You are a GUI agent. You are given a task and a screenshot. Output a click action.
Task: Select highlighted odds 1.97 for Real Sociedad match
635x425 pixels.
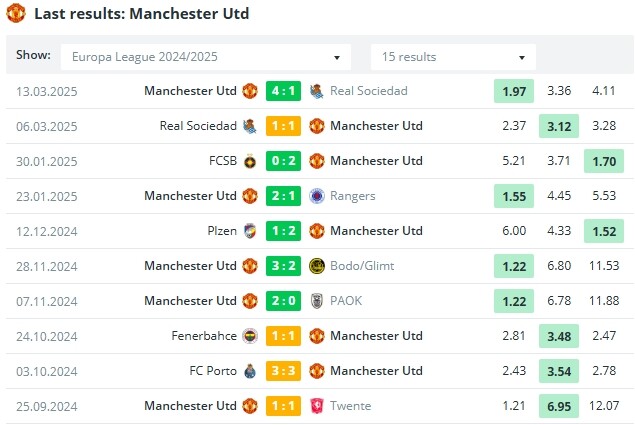coord(514,91)
